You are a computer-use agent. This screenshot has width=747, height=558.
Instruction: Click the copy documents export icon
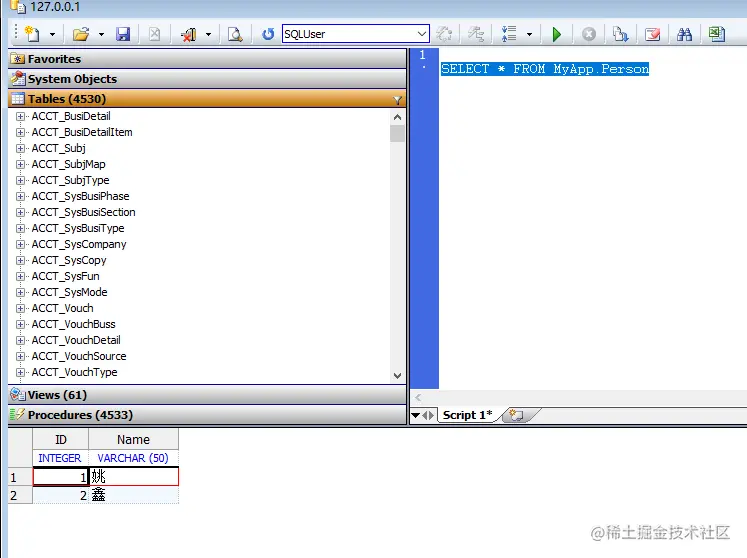620,34
